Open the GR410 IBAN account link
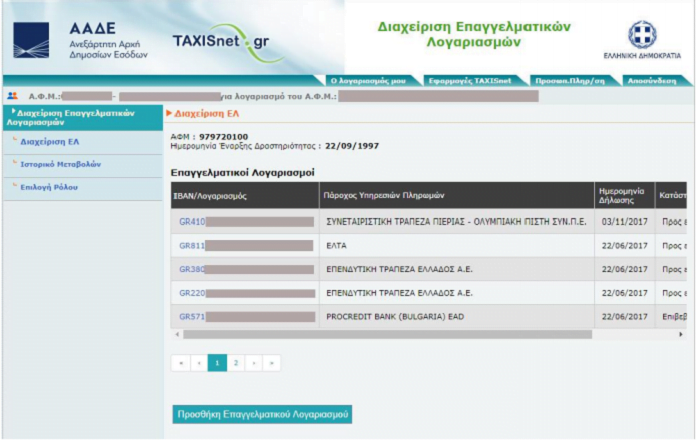 coord(192,222)
